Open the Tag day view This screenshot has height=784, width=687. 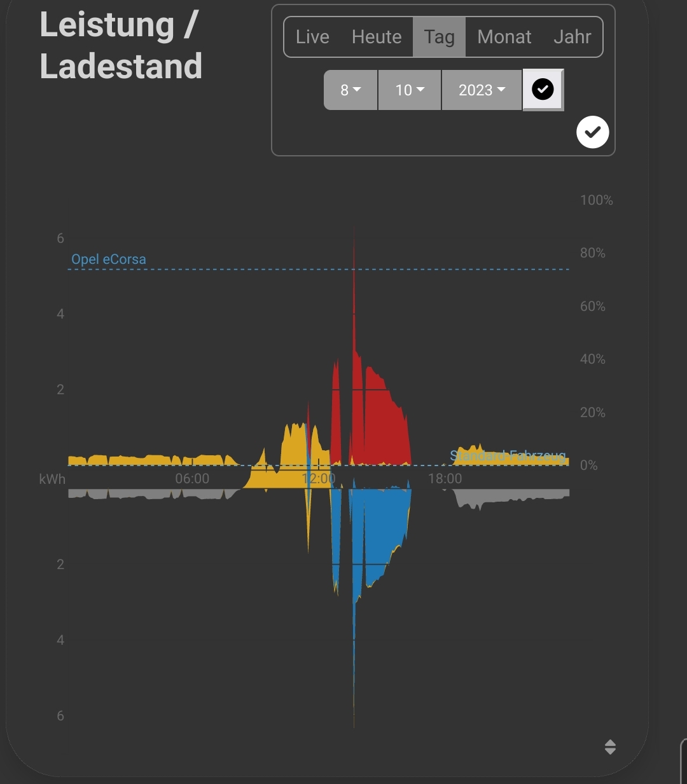pos(440,37)
